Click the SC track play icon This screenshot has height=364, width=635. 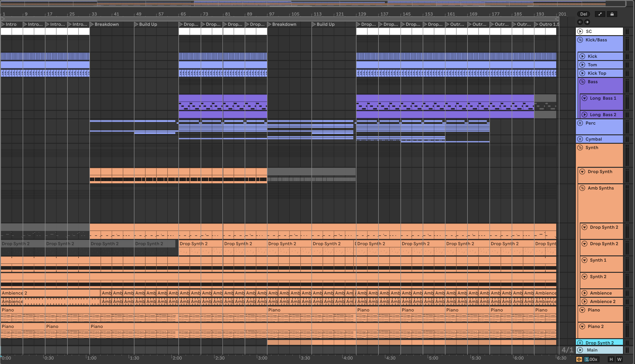pos(580,31)
